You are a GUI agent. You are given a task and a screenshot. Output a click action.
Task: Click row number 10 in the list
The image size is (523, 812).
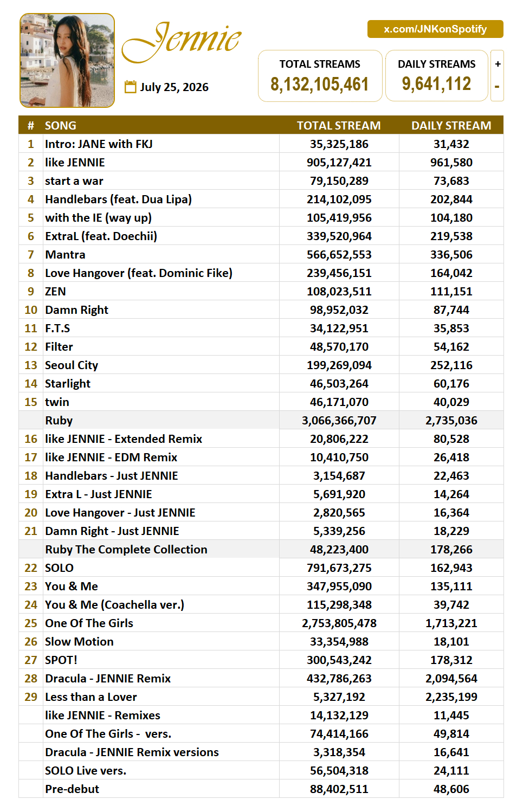click(31, 310)
